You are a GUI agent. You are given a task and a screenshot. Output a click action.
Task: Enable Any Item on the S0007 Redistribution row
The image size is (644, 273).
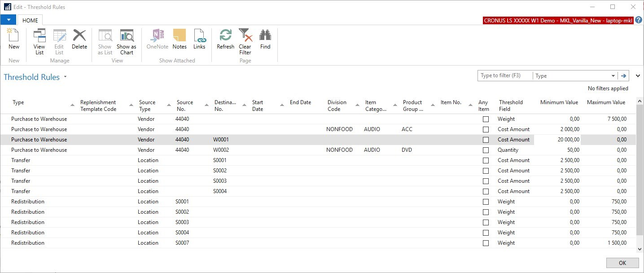pyautogui.click(x=486, y=243)
